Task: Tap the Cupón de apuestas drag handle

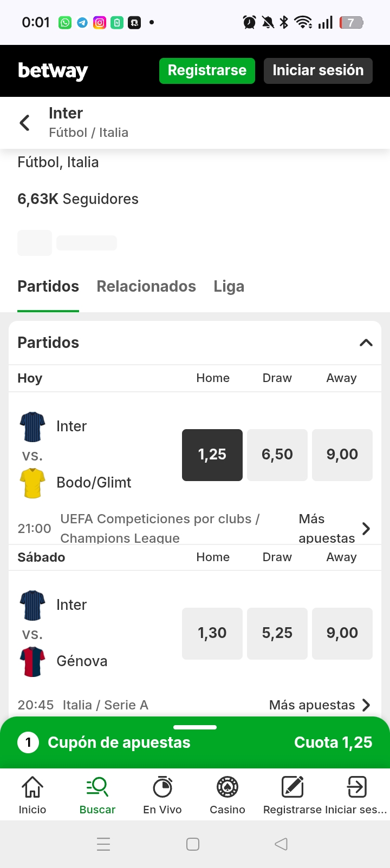Action: pyautogui.click(x=195, y=727)
